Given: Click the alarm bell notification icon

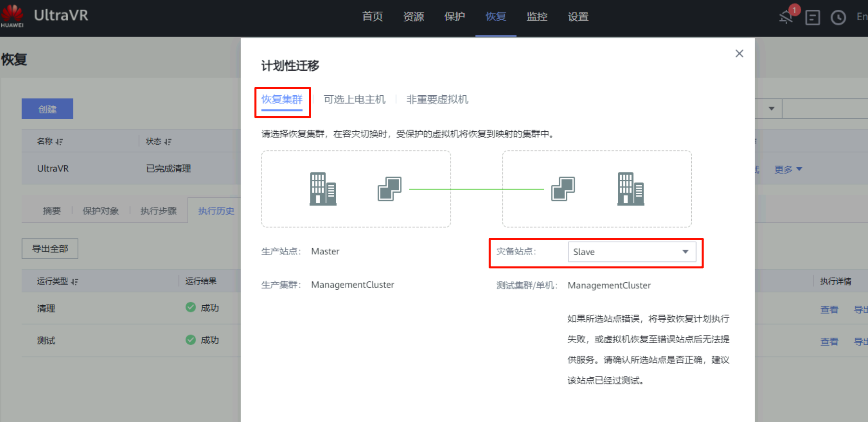Looking at the screenshot, I should click(786, 17).
